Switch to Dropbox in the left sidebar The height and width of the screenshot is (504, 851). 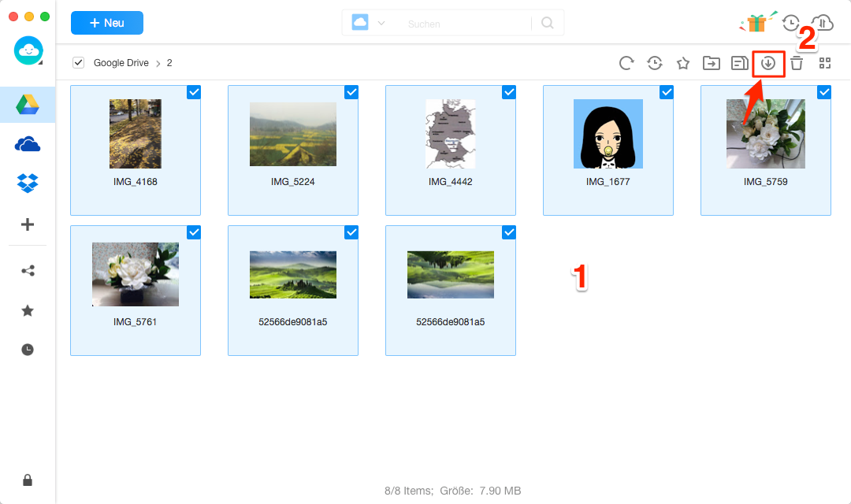click(28, 183)
